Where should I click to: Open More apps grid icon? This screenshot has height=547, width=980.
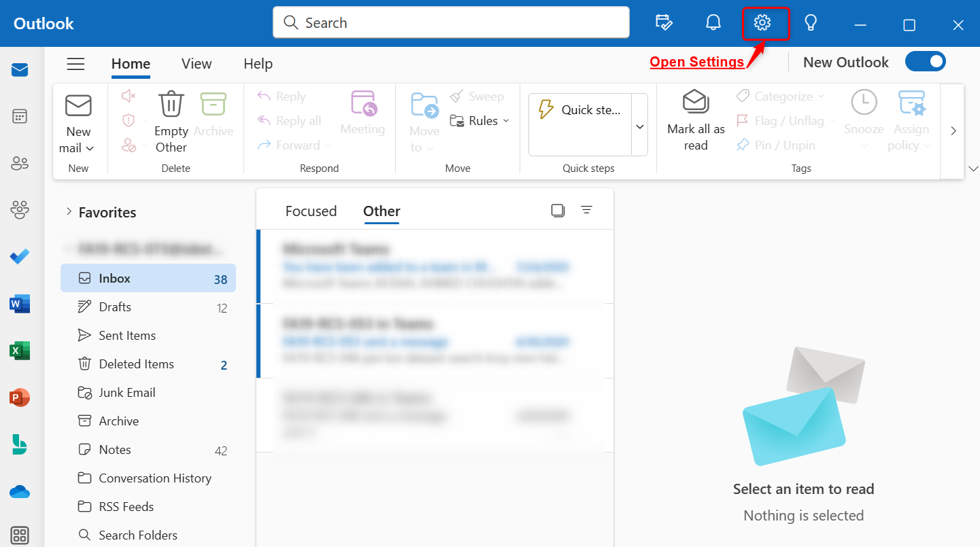20,535
